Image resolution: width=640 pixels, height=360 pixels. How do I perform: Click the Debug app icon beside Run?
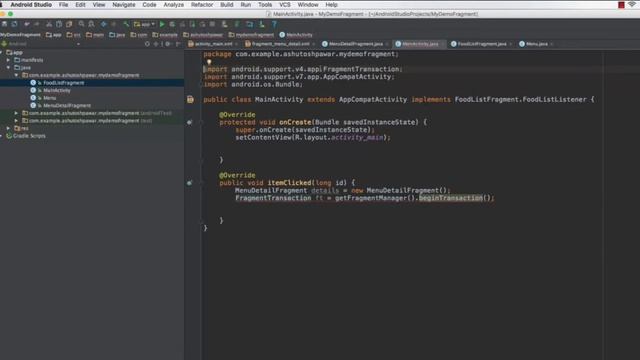click(172, 24)
